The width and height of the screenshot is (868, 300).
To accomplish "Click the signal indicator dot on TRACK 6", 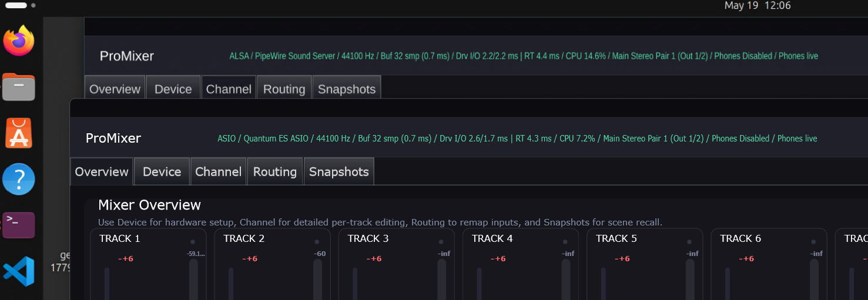I will [x=813, y=242].
